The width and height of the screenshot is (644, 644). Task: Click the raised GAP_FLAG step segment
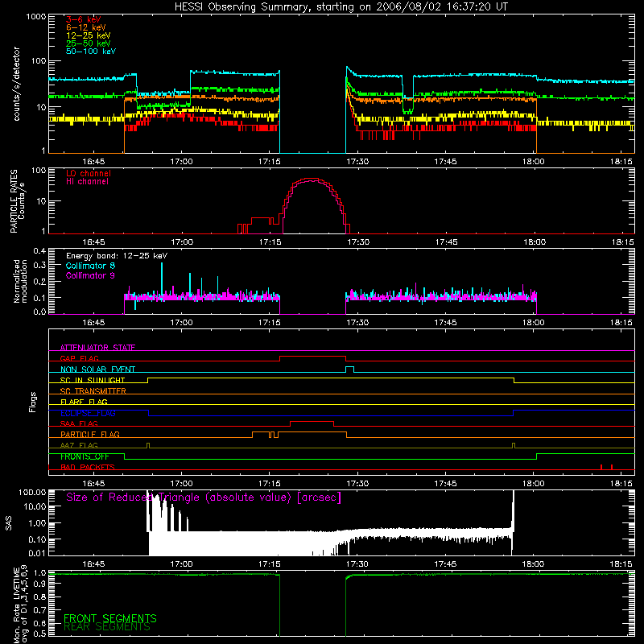[312, 357]
